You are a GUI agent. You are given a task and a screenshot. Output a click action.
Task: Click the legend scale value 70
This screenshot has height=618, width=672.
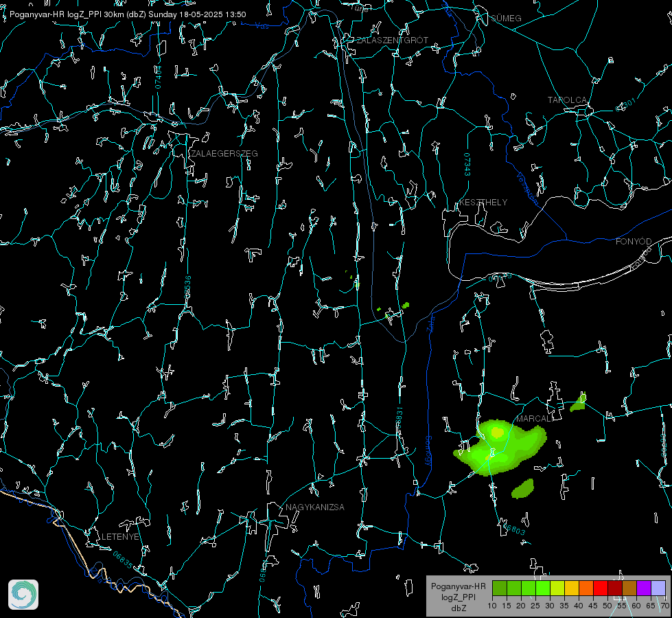coord(665,606)
